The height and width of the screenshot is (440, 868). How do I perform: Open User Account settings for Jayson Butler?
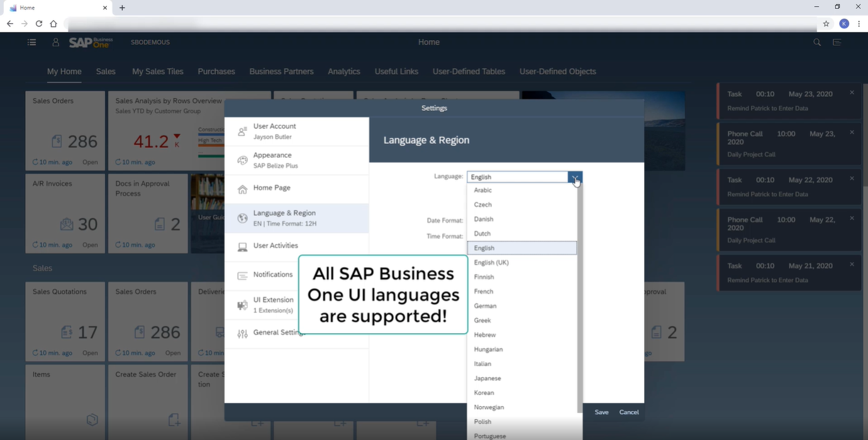click(297, 131)
